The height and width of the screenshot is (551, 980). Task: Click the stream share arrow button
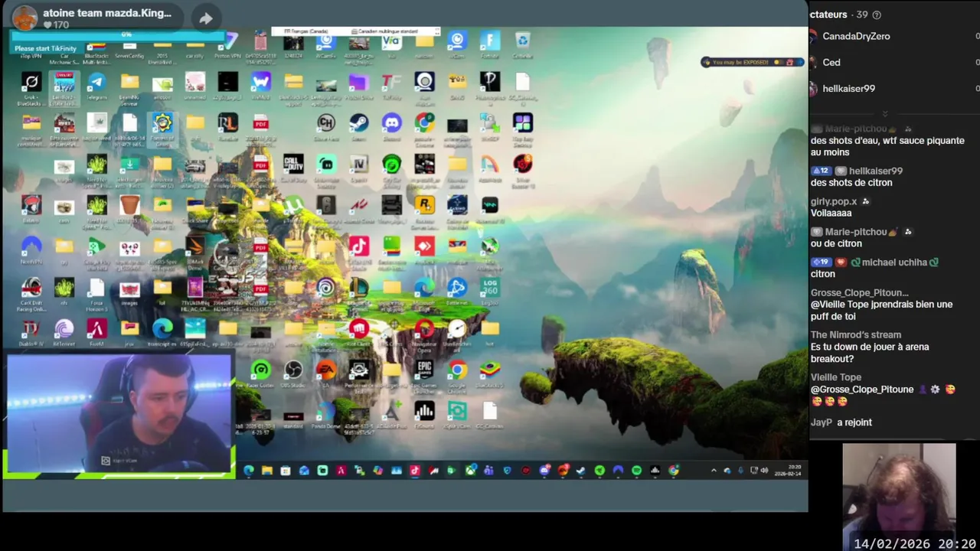coord(206,18)
